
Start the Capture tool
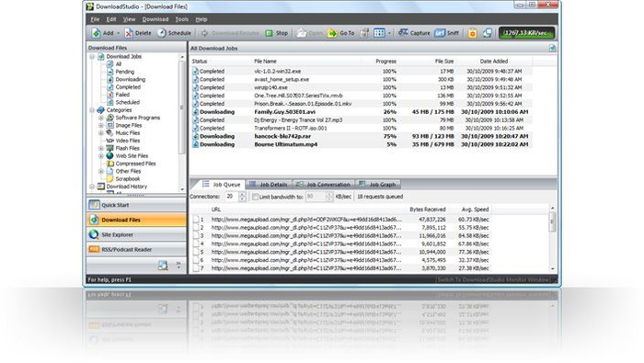[414, 33]
